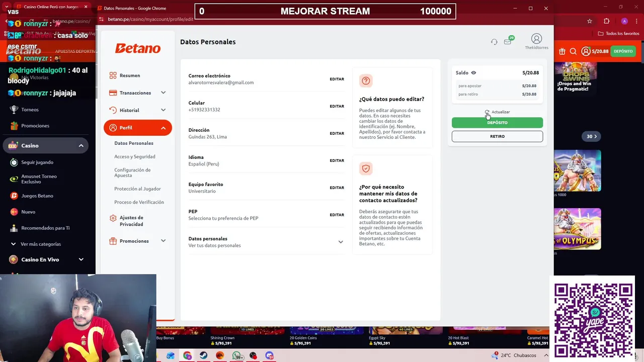Click the gift icon in casino header

(x=562, y=51)
